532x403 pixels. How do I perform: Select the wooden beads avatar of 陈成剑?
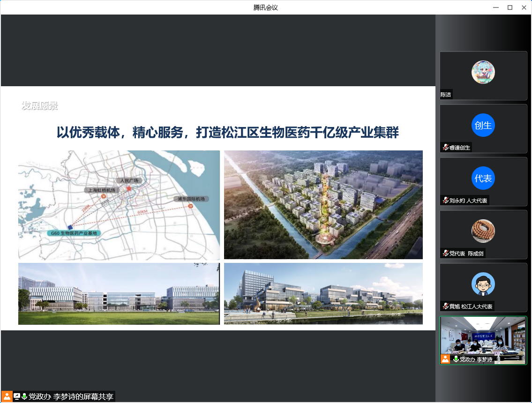click(483, 231)
